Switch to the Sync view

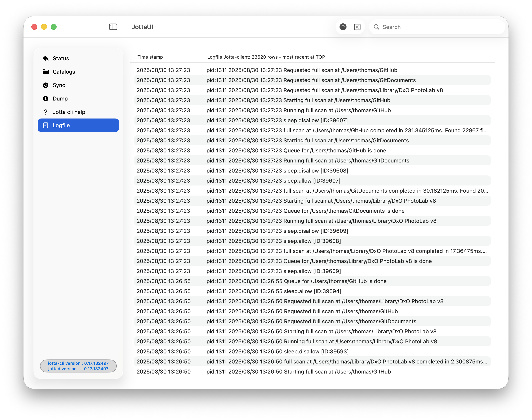pyautogui.click(x=78, y=85)
